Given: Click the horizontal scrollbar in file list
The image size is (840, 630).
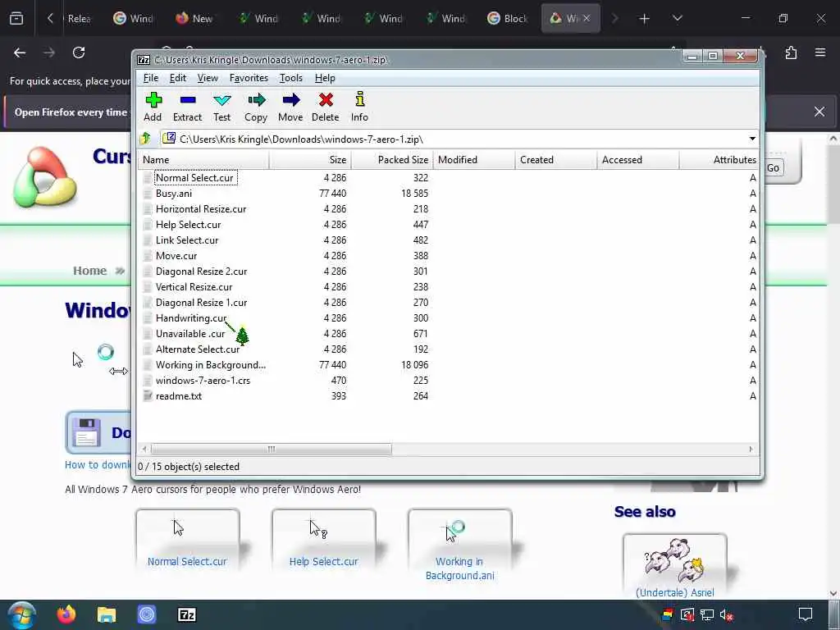Looking at the screenshot, I should [271, 449].
